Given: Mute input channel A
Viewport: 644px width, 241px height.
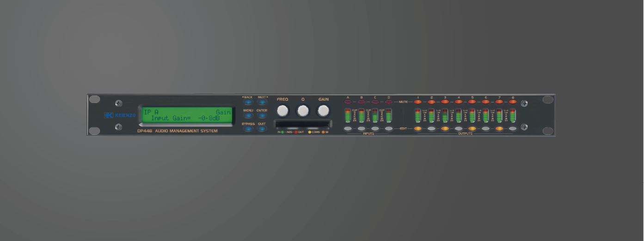Looking at the screenshot, I should (x=348, y=102).
